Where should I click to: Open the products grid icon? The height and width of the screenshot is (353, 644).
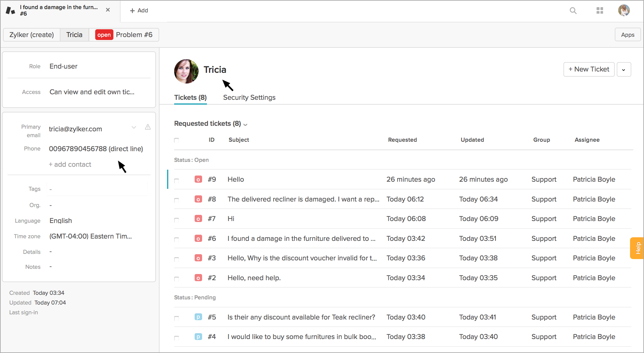click(x=600, y=11)
